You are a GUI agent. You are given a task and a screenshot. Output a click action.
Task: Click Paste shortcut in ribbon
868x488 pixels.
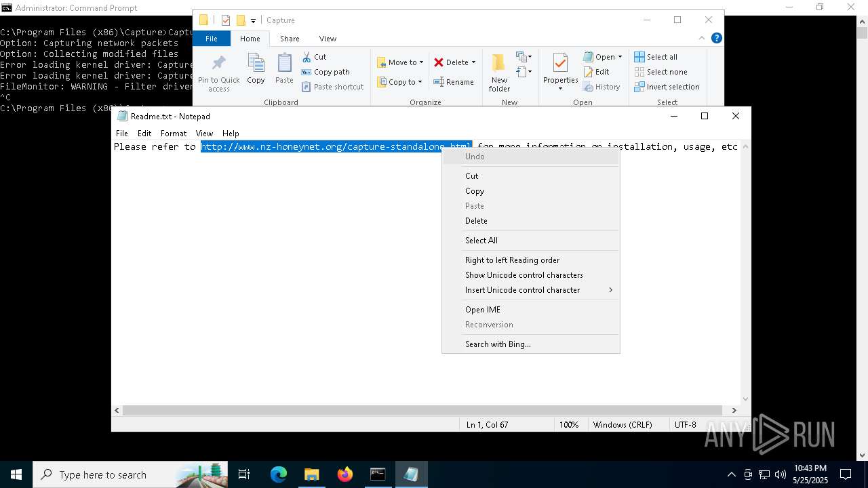point(332,87)
